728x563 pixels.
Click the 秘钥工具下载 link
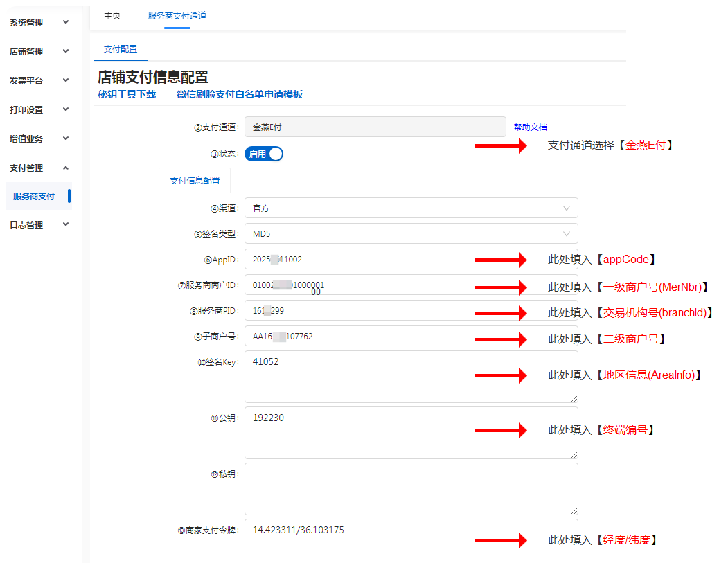click(x=127, y=95)
